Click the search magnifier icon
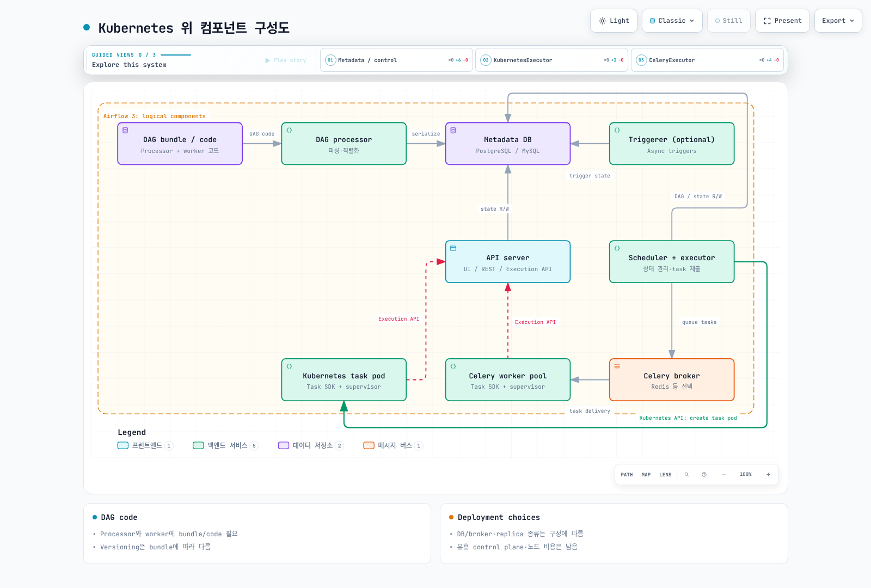 [686, 475]
